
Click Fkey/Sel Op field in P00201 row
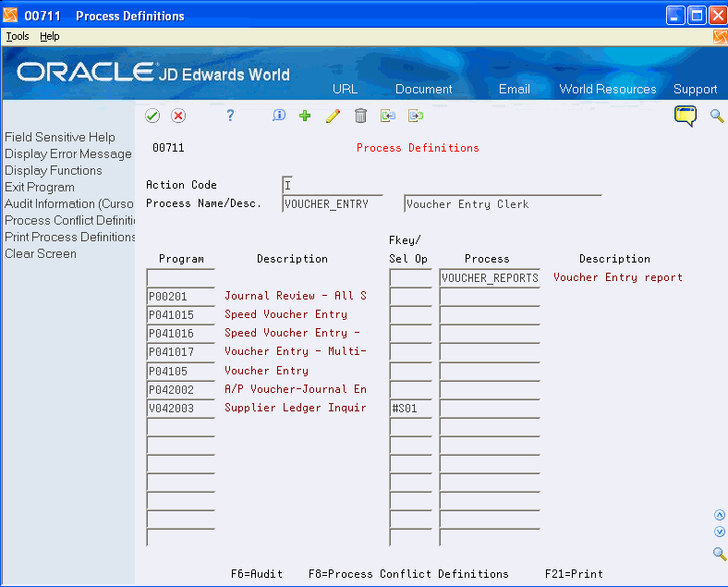point(410,297)
